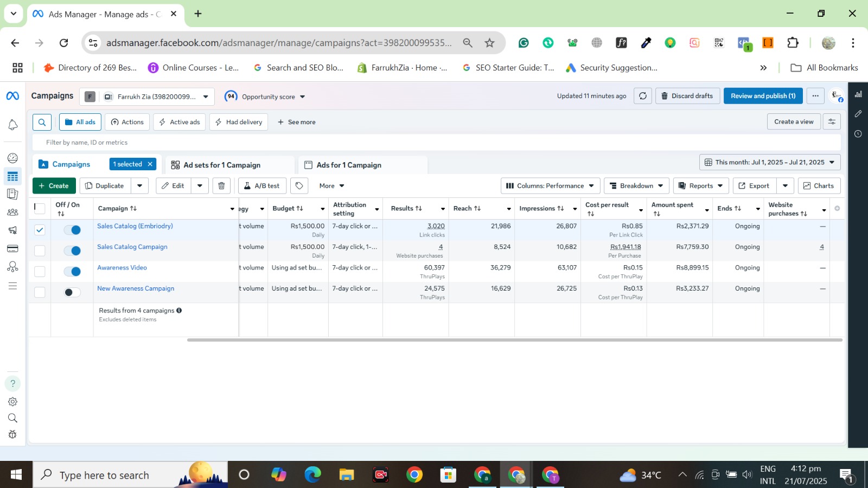Turn off Sales Catalog (Embriodry) campaign
The height and width of the screenshot is (488, 868).
point(72,230)
